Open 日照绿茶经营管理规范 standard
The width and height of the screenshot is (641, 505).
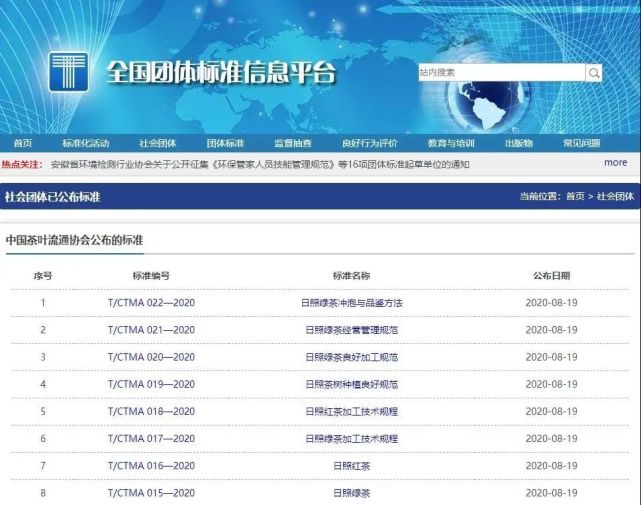(x=352, y=330)
